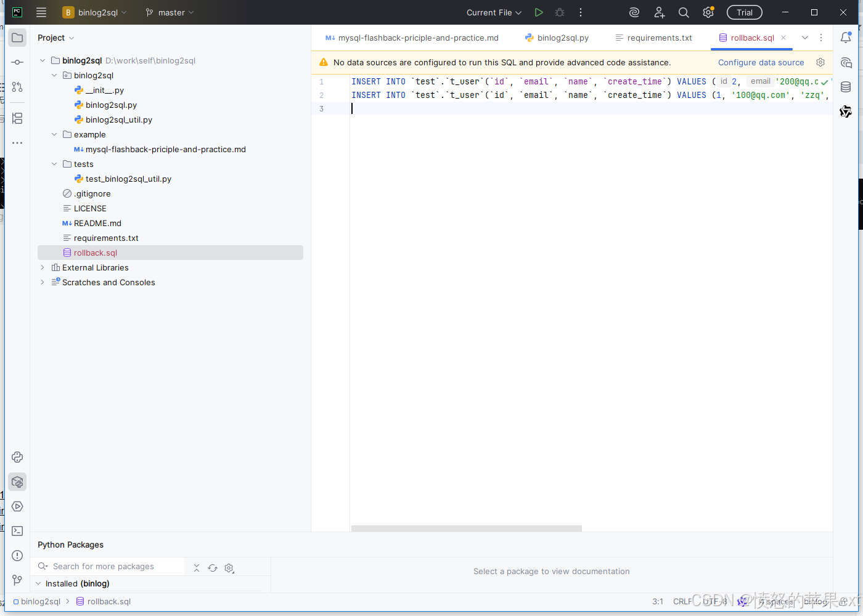Collapse the tests folder
This screenshot has height=616, width=863.
click(x=54, y=164)
